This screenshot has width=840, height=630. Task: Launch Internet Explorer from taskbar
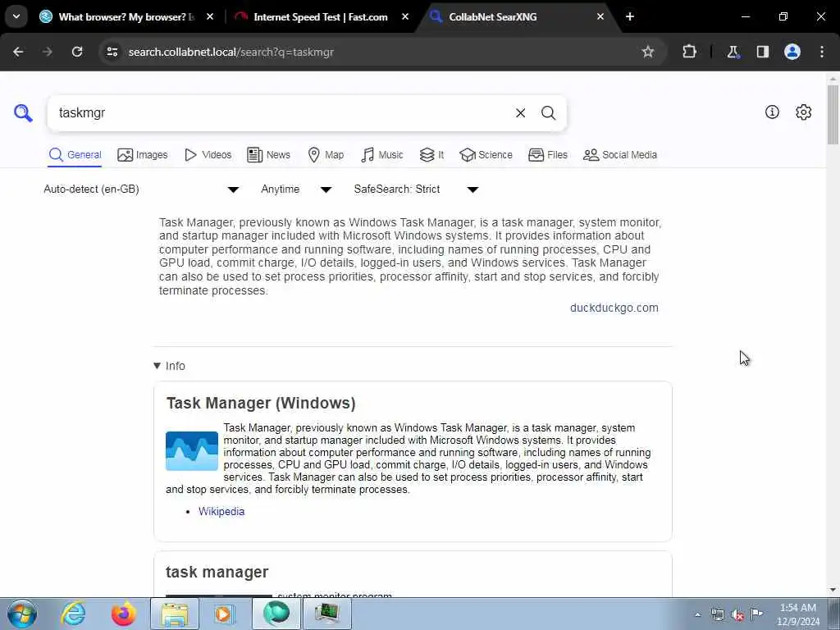pyautogui.click(x=73, y=614)
